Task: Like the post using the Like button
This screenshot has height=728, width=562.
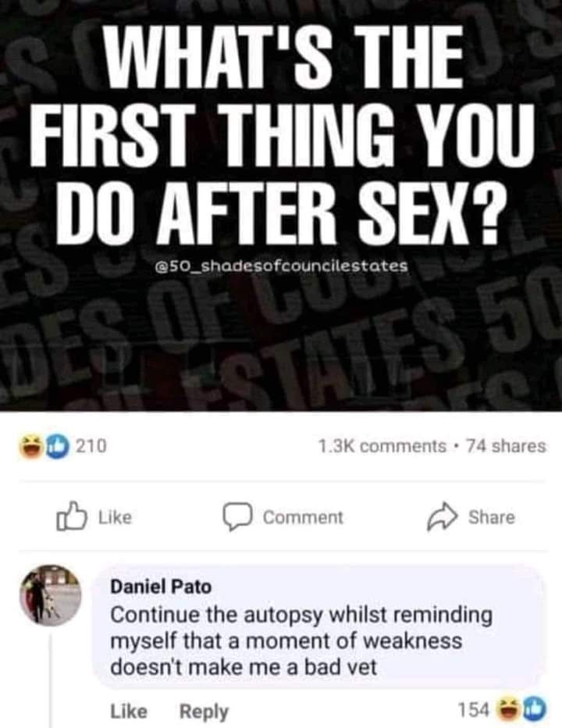Action: [x=94, y=517]
